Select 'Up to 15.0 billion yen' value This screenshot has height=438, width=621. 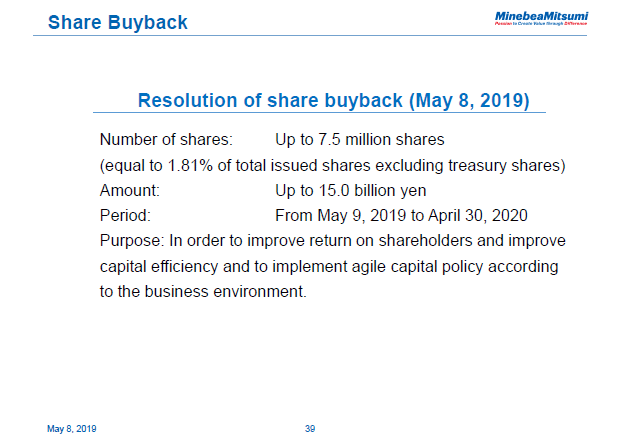coord(351,190)
